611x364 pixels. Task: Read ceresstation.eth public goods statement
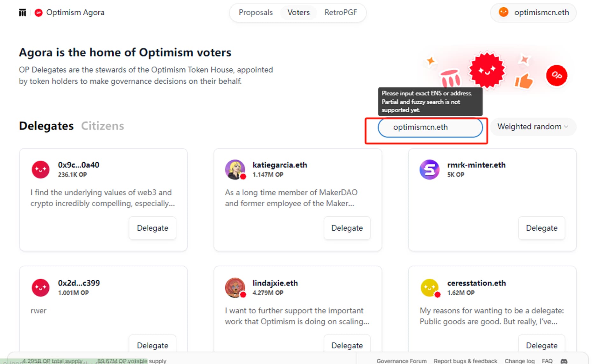[x=492, y=316]
